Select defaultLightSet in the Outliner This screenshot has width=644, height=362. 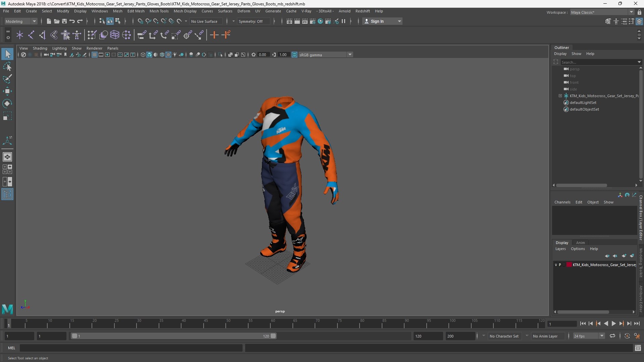point(583,103)
